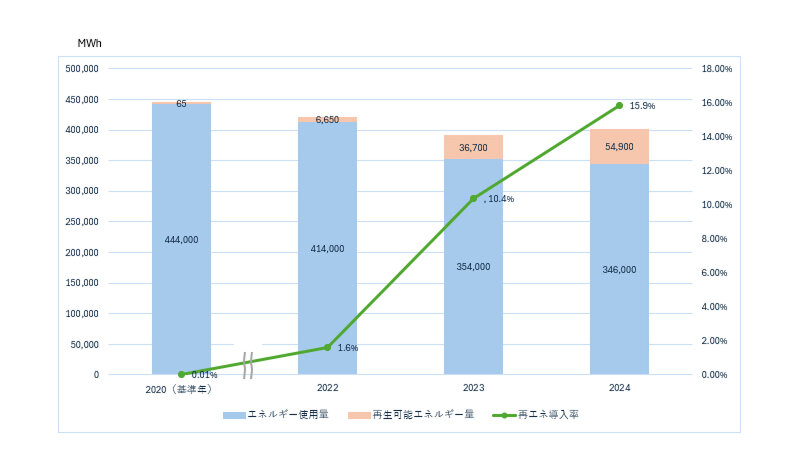This screenshot has height=470, width=800.
Task: Select the 354,000 bar label for 2023
Action: point(473,266)
